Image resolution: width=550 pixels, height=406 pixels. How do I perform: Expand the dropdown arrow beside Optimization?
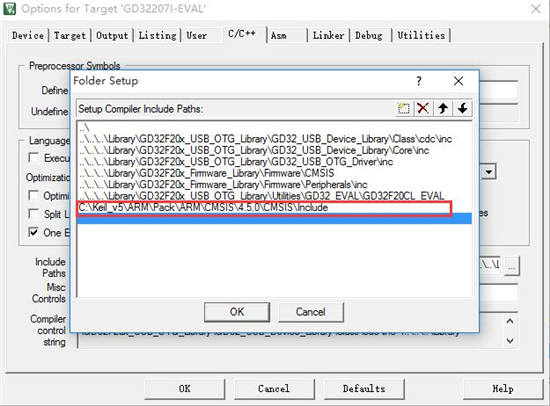pyautogui.click(x=489, y=172)
